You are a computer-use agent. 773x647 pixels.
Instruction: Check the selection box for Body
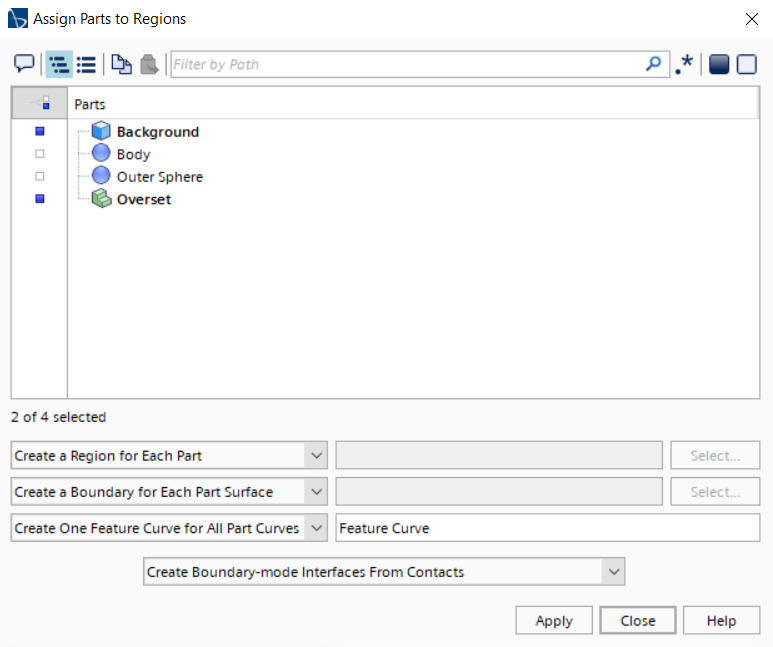40,154
